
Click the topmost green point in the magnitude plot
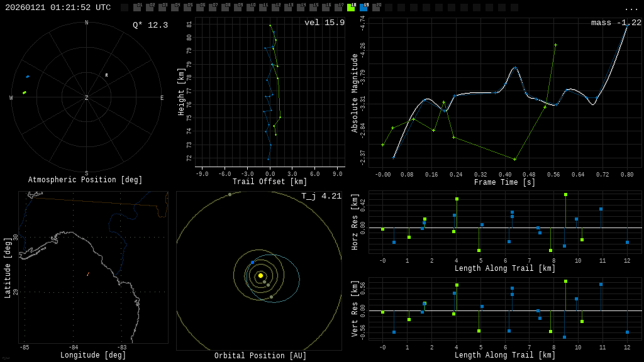[x=555, y=45]
